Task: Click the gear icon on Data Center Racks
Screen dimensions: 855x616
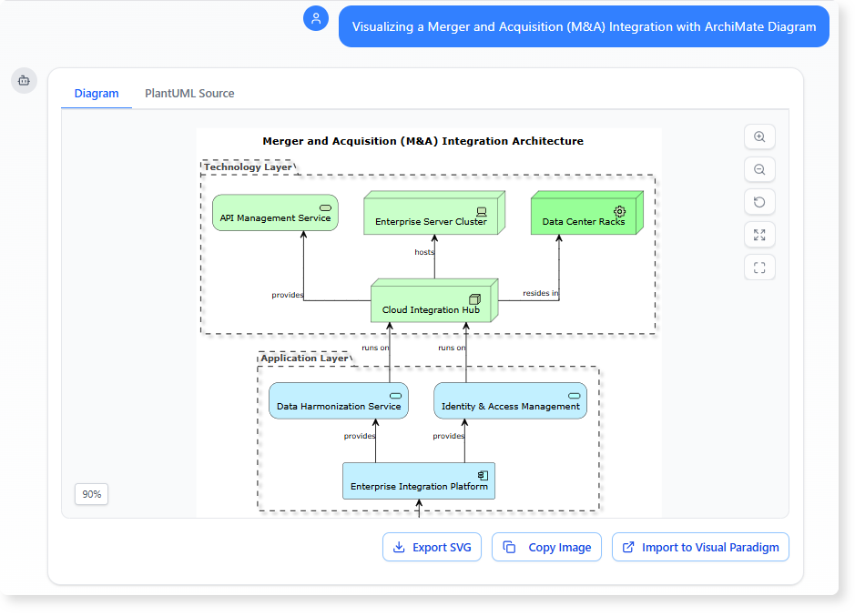Action: pos(620,210)
